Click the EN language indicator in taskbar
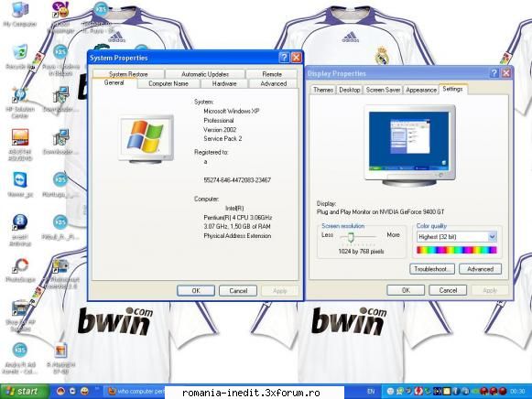The width and height of the screenshot is (532, 399). pyautogui.click(x=371, y=392)
